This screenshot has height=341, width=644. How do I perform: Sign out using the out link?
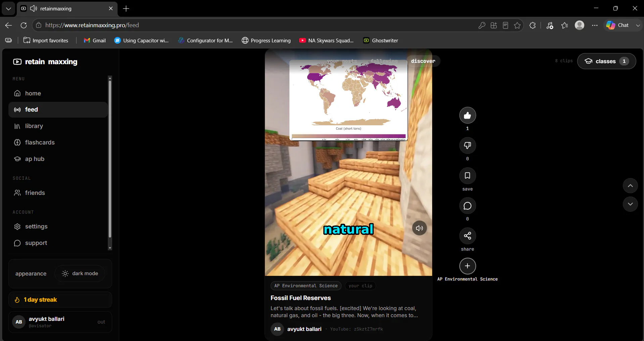101,322
